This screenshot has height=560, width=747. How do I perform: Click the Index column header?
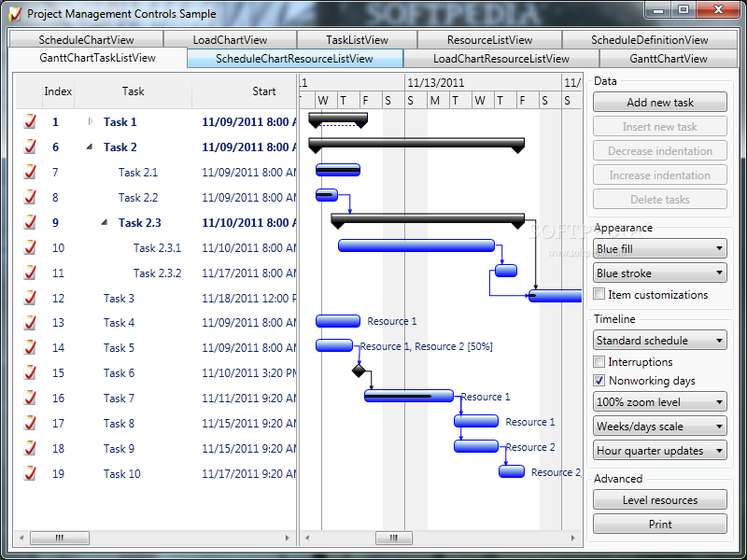pos(58,91)
